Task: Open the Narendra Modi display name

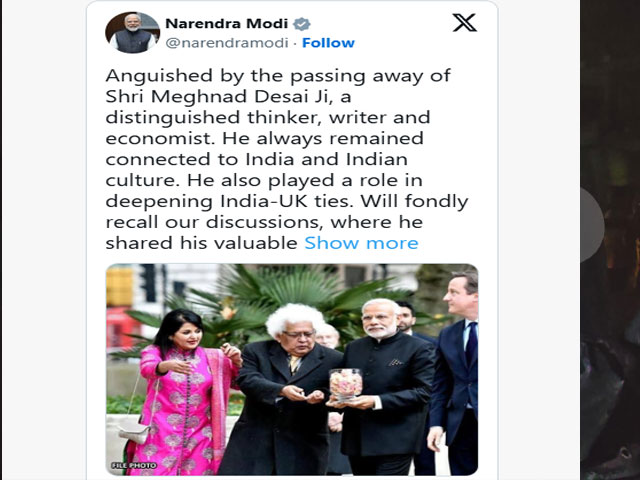Action: coord(227,24)
